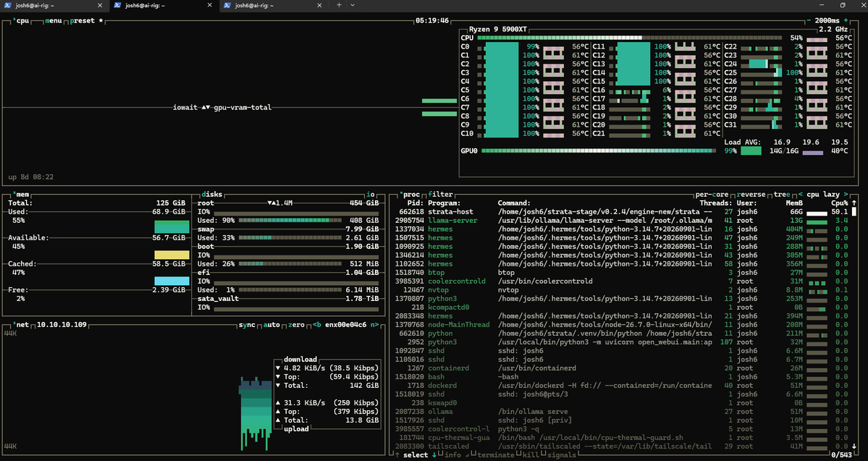Click the Pid: column header
The height and width of the screenshot is (461, 868).
(415, 203)
